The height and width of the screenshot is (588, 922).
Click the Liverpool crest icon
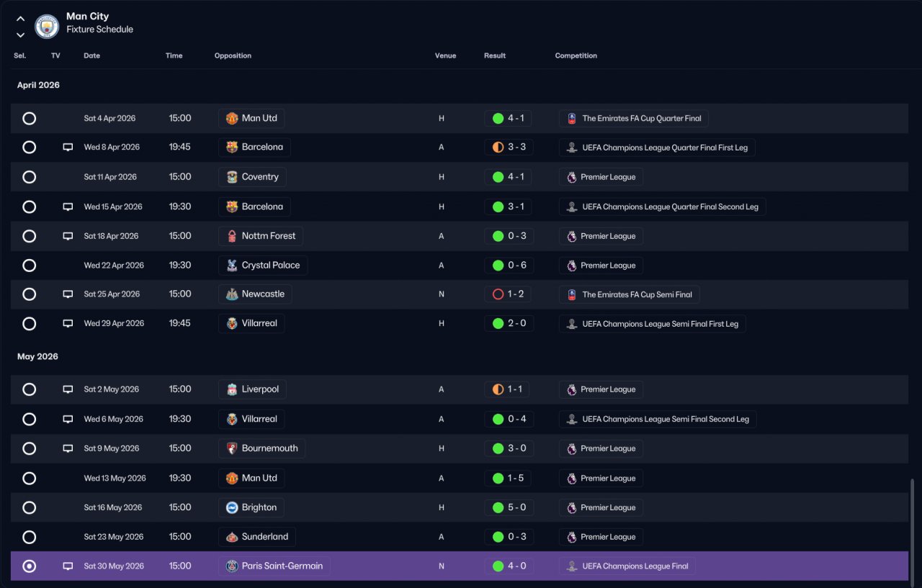[232, 389]
